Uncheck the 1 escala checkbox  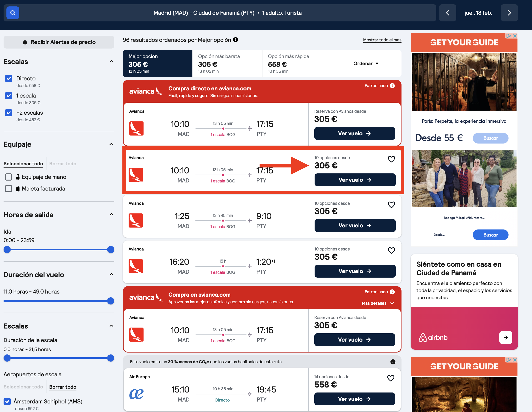9,96
